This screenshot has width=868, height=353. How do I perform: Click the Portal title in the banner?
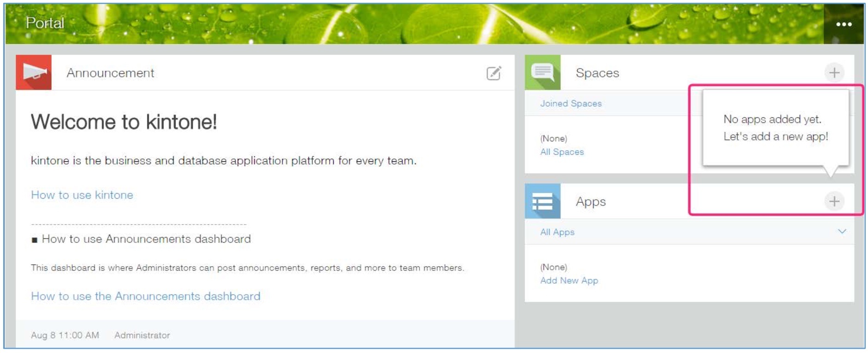click(45, 23)
